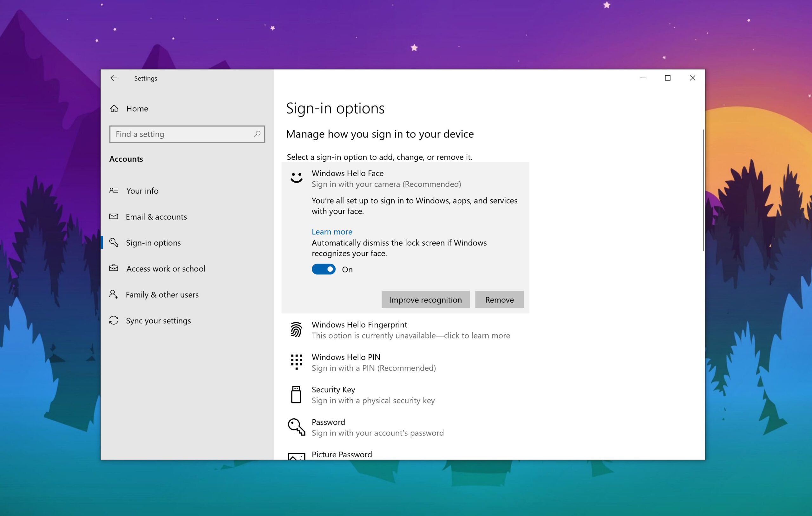Click the Security Key USB icon
This screenshot has height=516, width=812.
click(x=296, y=394)
